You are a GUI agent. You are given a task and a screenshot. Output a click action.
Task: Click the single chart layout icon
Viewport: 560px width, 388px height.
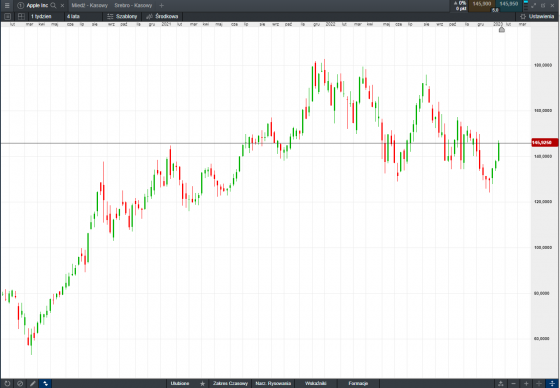click(x=7, y=16)
